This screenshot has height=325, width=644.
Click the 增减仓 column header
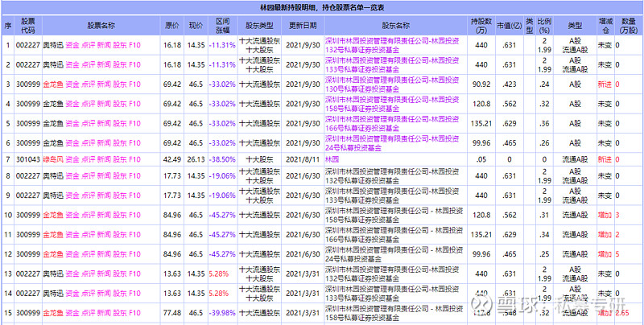605,26
